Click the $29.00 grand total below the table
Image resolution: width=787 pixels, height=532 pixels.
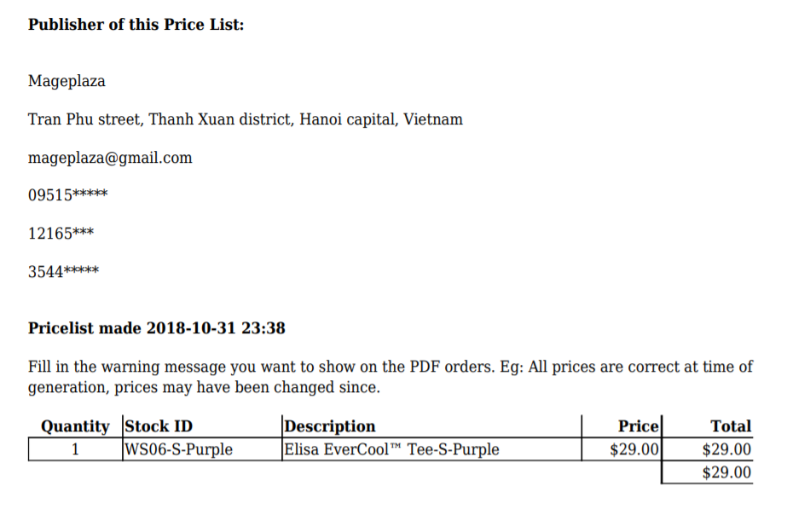[x=726, y=472]
